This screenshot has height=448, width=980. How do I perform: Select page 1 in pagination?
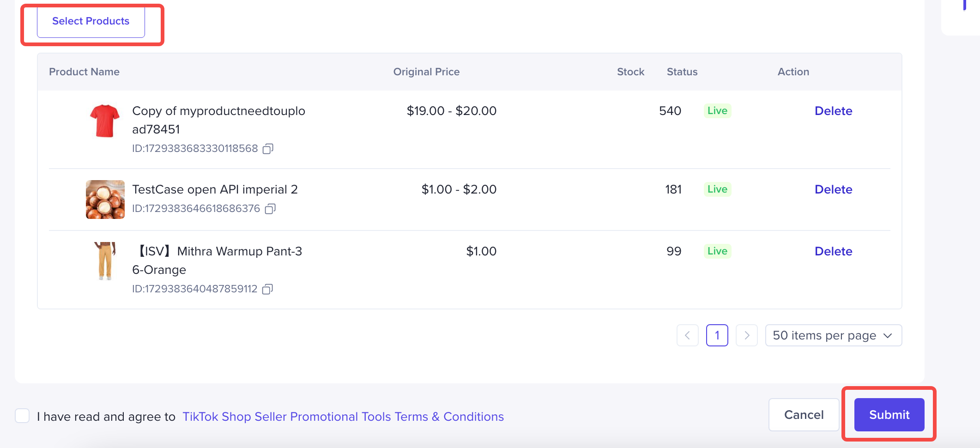pyautogui.click(x=717, y=335)
